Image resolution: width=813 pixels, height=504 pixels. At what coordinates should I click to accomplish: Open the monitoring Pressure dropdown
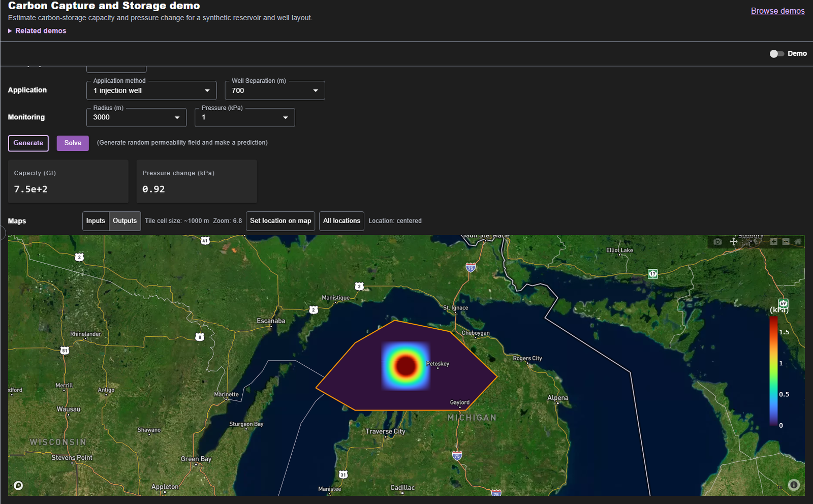tap(245, 117)
